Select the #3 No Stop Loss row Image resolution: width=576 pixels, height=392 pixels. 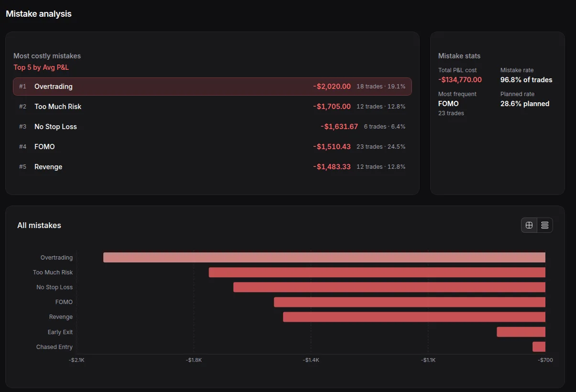pyautogui.click(x=212, y=127)
